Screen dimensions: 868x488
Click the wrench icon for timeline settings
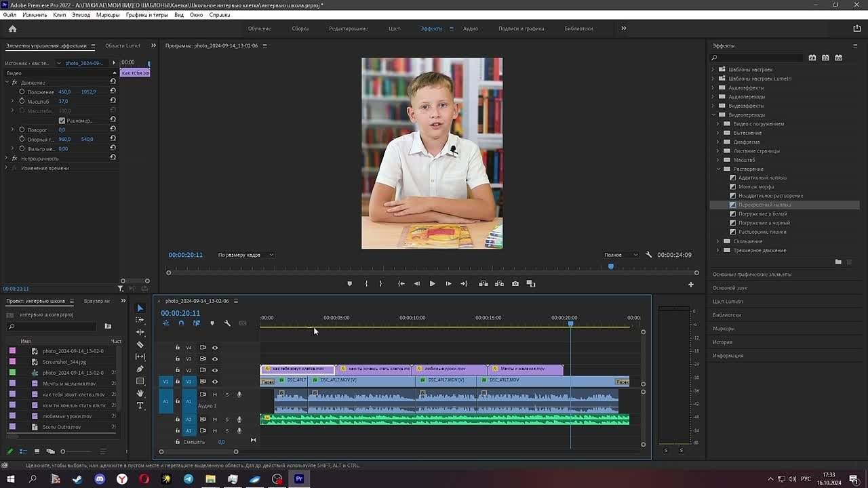click(226, 323)
